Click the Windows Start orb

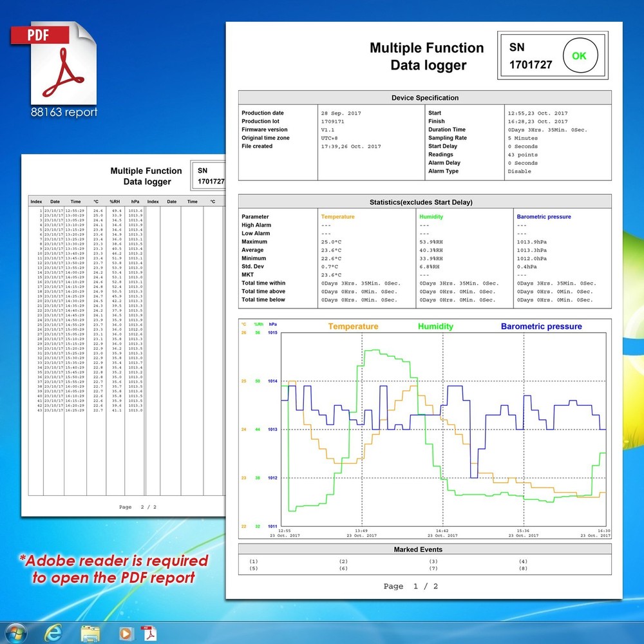[16, 633]
